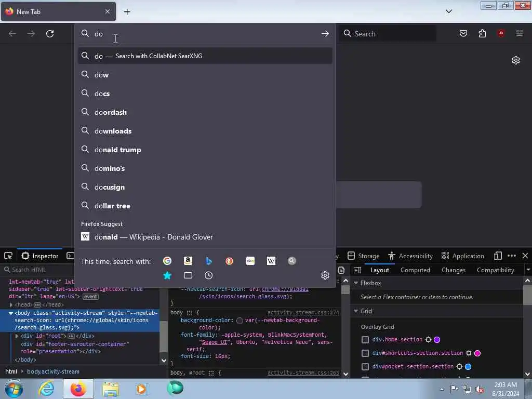Search this time with Wikipedia icon
This screenshot has height=399, width=532.
pos(271,261)
